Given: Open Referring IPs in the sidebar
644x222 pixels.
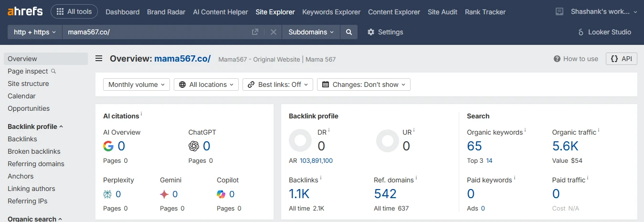Looking at the screenshot, I should pos(28,201).
